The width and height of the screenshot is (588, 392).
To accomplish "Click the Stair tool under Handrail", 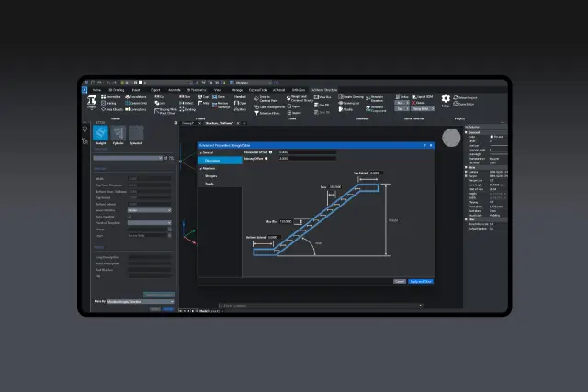I will [240, 103].
